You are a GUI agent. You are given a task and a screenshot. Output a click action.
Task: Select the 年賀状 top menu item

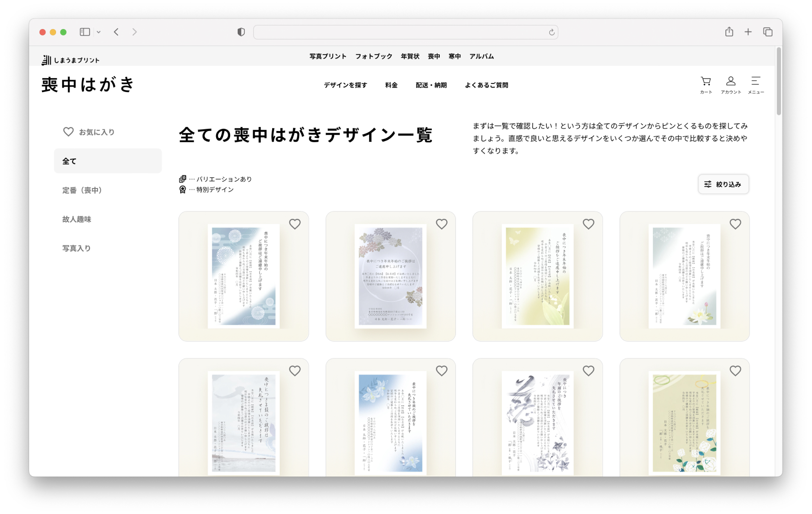tap(410, 56)
